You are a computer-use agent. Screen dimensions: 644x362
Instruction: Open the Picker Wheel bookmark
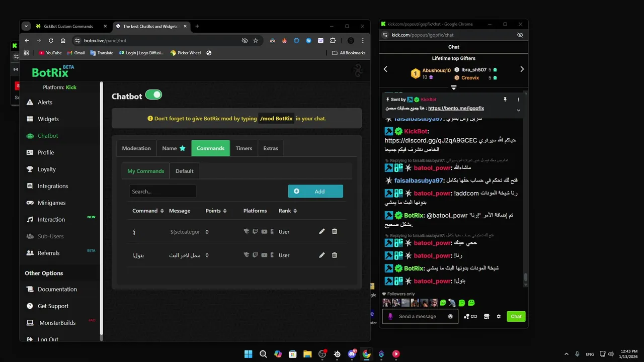coord(185,53)
